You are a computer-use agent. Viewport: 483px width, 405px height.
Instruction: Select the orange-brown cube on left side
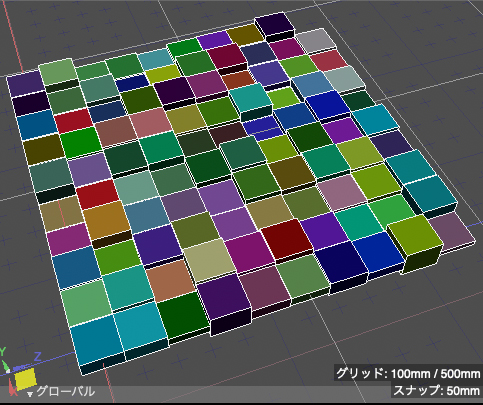pos(106,219)
